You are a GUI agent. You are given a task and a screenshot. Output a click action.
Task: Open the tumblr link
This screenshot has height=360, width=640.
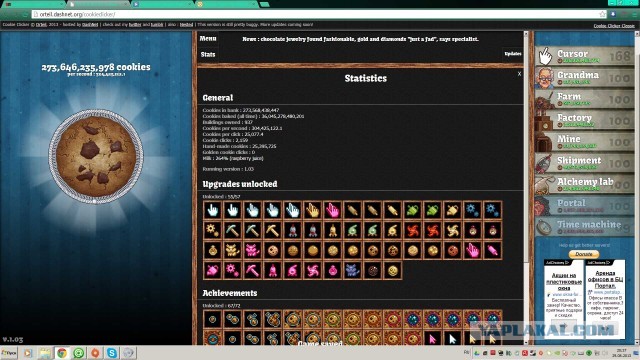pyautogui.click(x=157, y=25)
